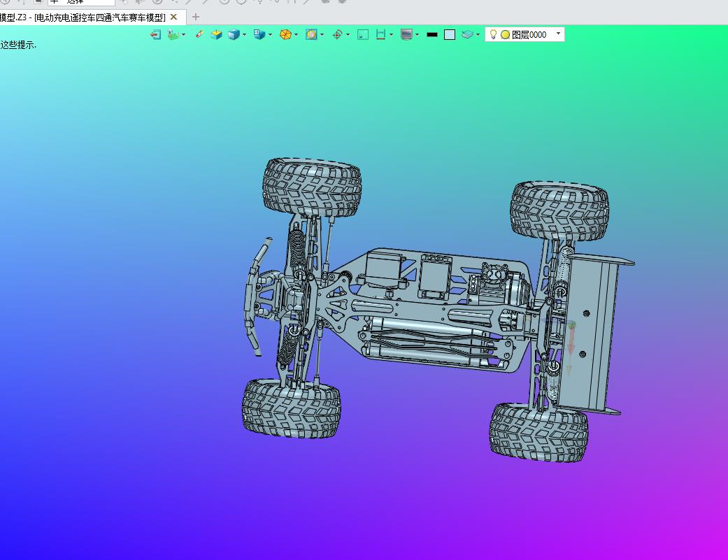Toggle the layer light bulb visibility
Screen dimensions: 728x560
(493, 34)
